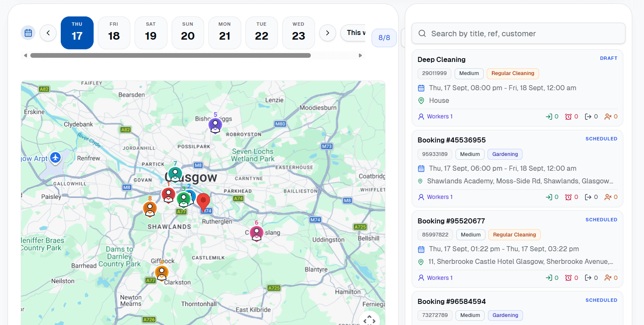Click the search magnifier icon

coord(422,33)
